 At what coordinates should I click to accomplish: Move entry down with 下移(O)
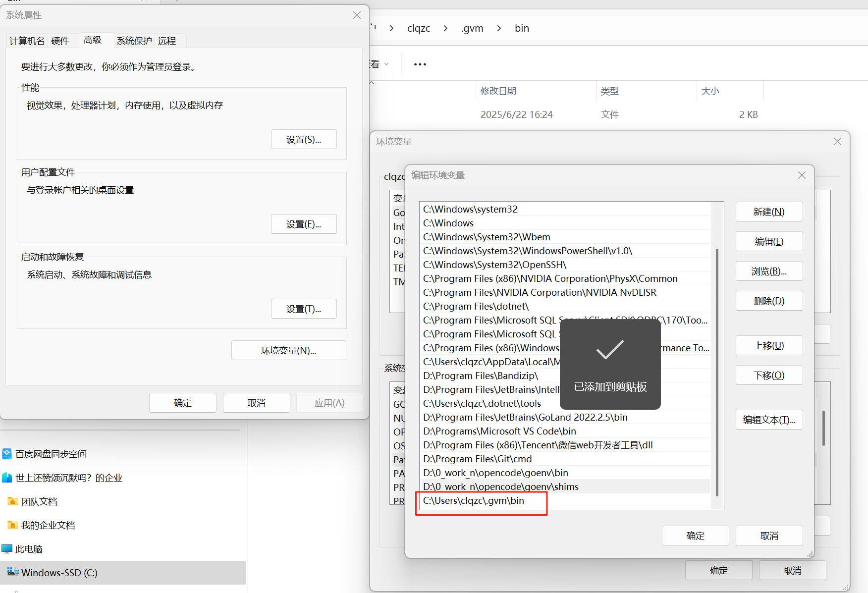pos(769,375)
